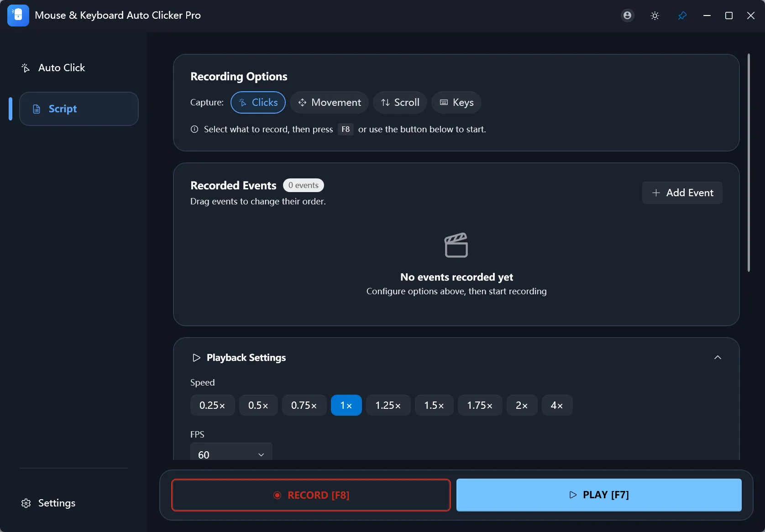This screenshot has width=765, height=532.
Task: Enable Scroll capture option
Action: (x=400, y=102)
